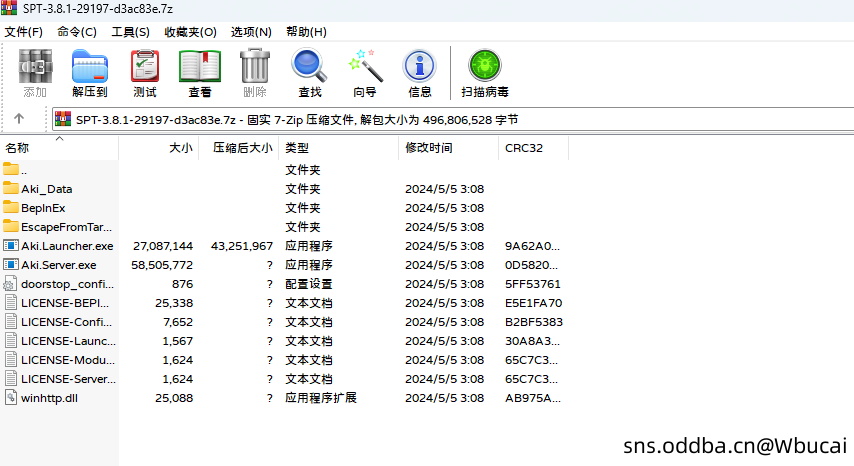Open the 文件(F) menu
Viewport: 854px width, 466px height.
coord(23,32)
